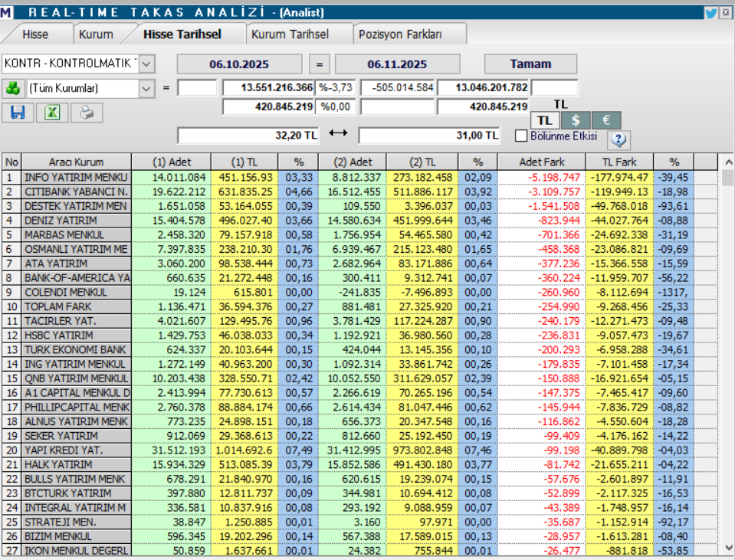This screenshot has height=560, width=735.
Task: Click the 32,20 TL price field
Action: (248, 136)
